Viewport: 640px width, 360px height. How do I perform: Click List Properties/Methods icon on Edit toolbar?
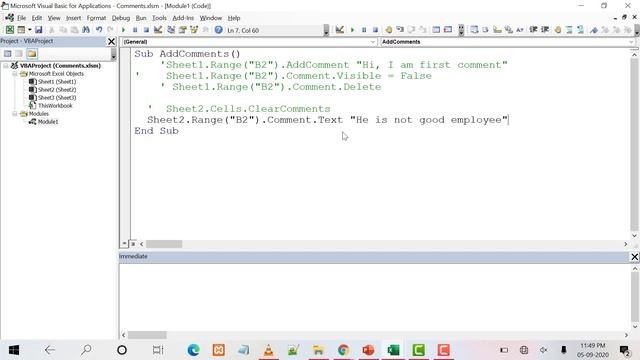474,29
